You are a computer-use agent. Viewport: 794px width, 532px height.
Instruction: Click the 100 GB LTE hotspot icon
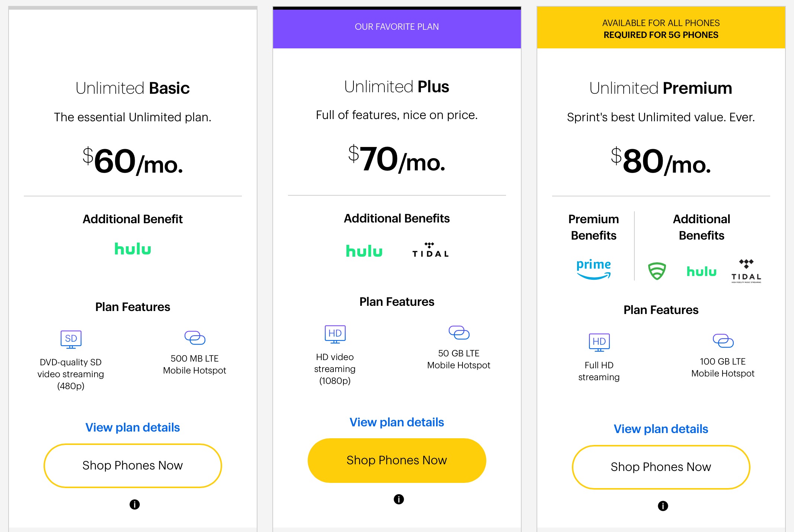[x=723, y=340]
